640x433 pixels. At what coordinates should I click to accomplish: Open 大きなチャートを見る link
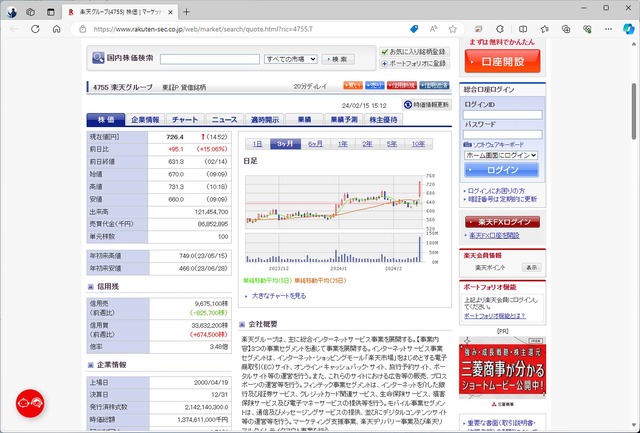[x=279, y=296]
